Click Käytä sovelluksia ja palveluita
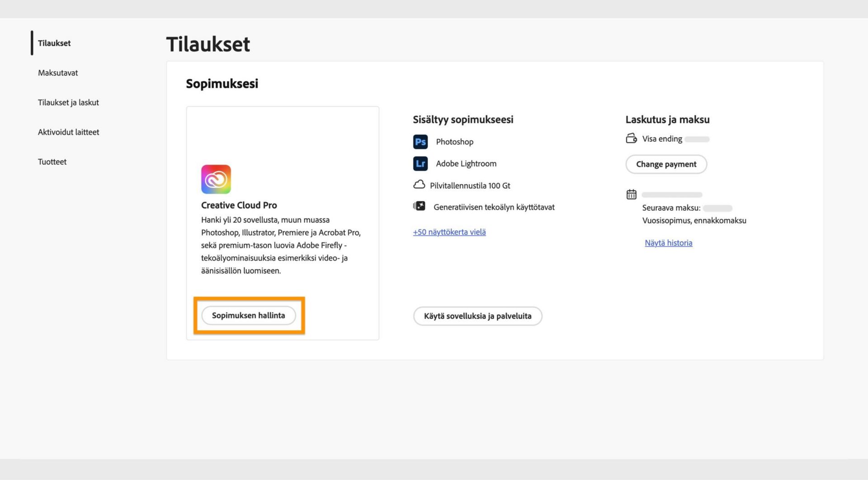The image size is (868, 480). (x=477, y=316)
